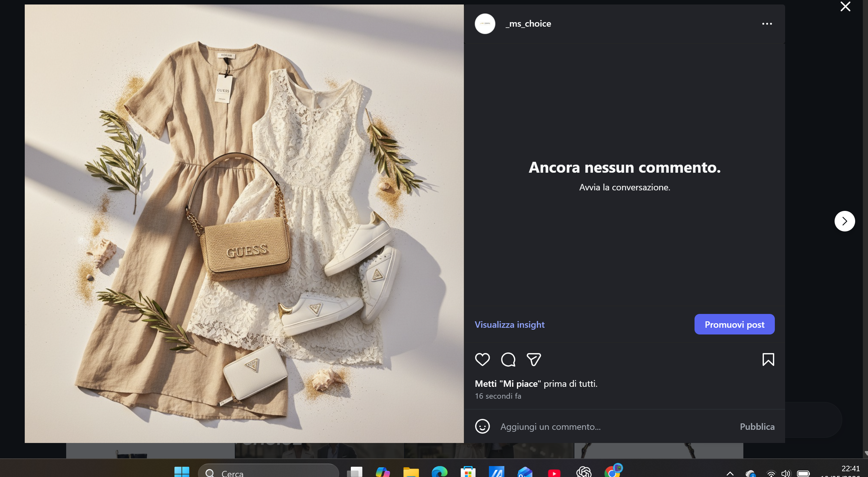Launch Copilot from the taskbar
The height and width of the screenshot is (477, 868).
(383, 472)
